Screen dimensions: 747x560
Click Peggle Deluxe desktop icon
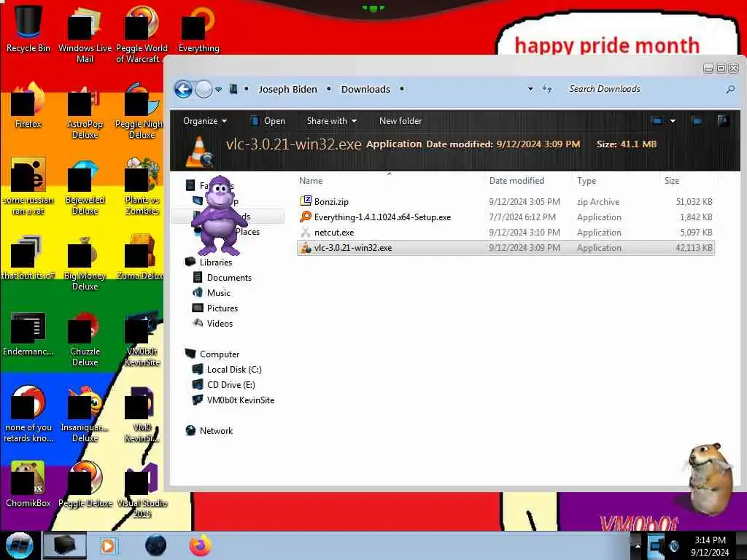[85, 485]
